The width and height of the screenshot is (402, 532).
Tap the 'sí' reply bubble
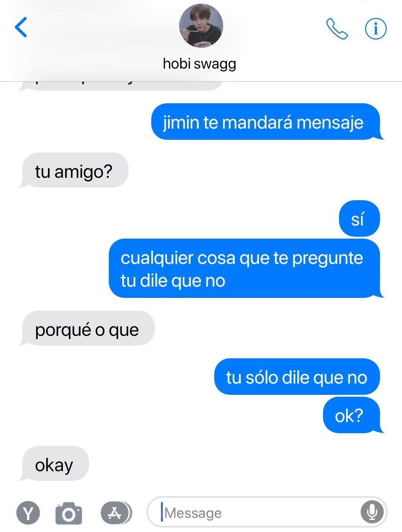pyautogui.click(x=359, y=219)
